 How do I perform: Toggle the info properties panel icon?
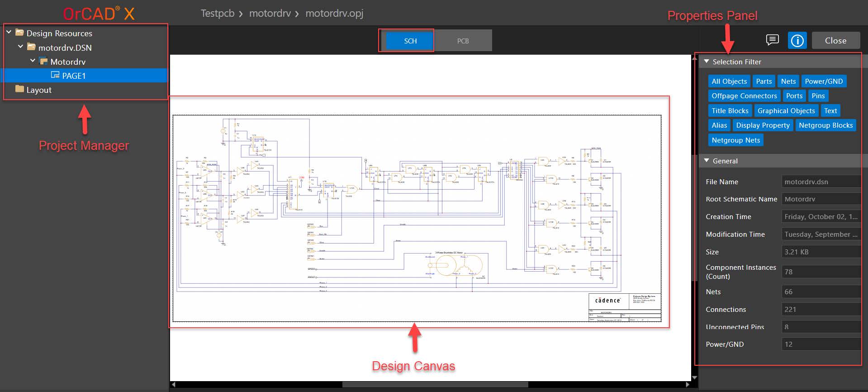point(797,41)
